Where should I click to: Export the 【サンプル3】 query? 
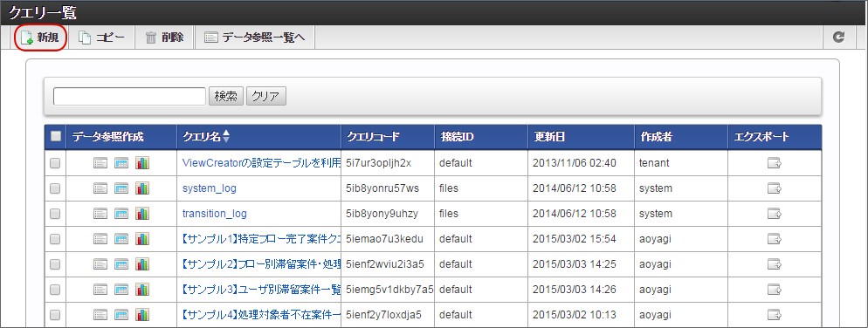774,290
